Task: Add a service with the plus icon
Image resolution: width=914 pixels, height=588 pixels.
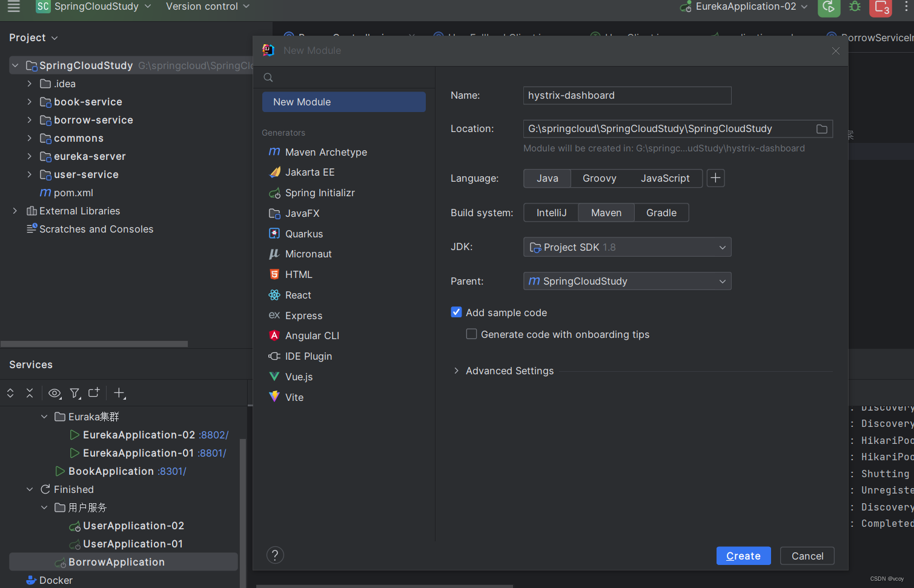Action: (119, 393)
